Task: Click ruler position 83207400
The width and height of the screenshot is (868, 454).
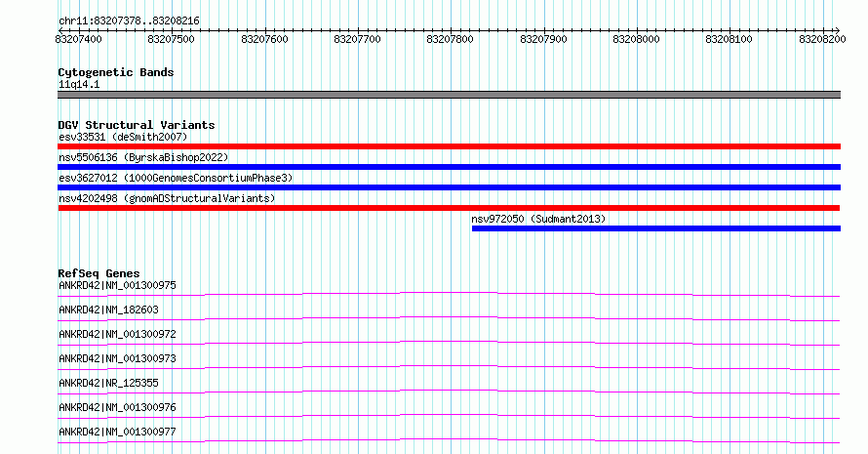Action: point(79,39)
